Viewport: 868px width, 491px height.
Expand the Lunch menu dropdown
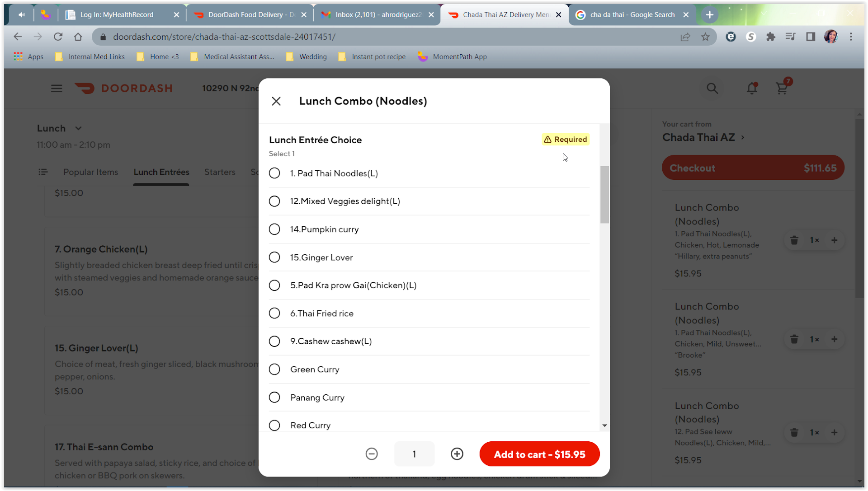click(x=78, y=128)
